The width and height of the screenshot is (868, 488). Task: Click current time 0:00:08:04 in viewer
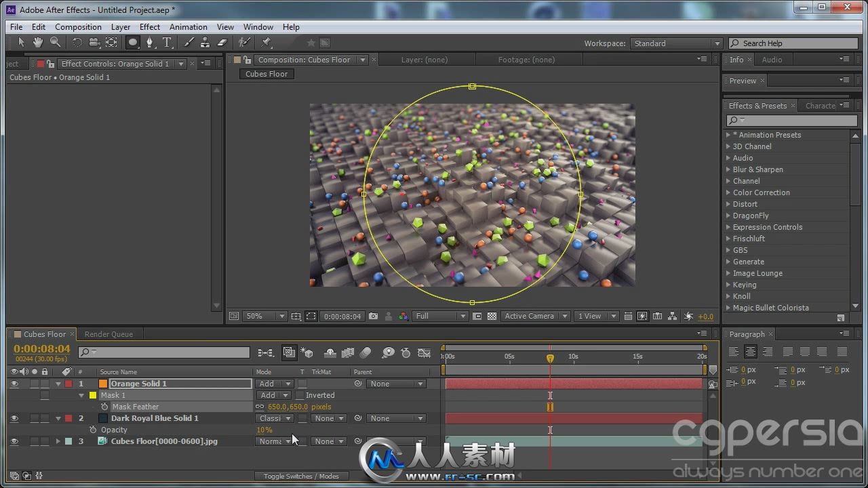342,317
